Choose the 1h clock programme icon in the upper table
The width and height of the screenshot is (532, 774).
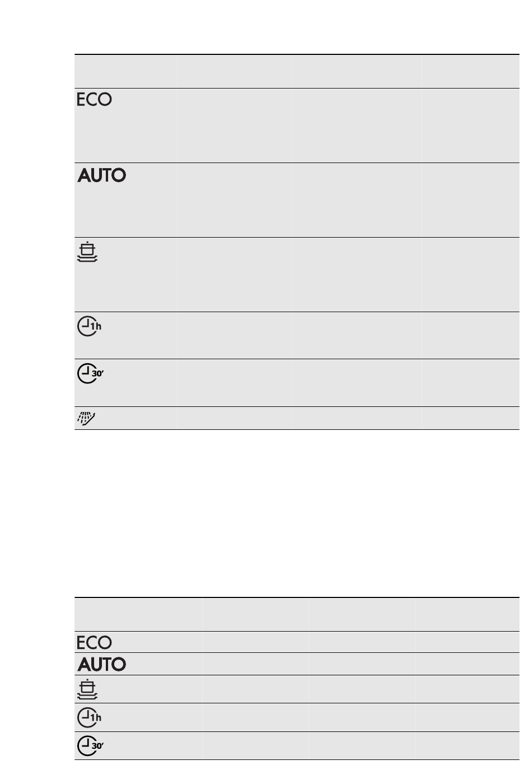[89, 326]
